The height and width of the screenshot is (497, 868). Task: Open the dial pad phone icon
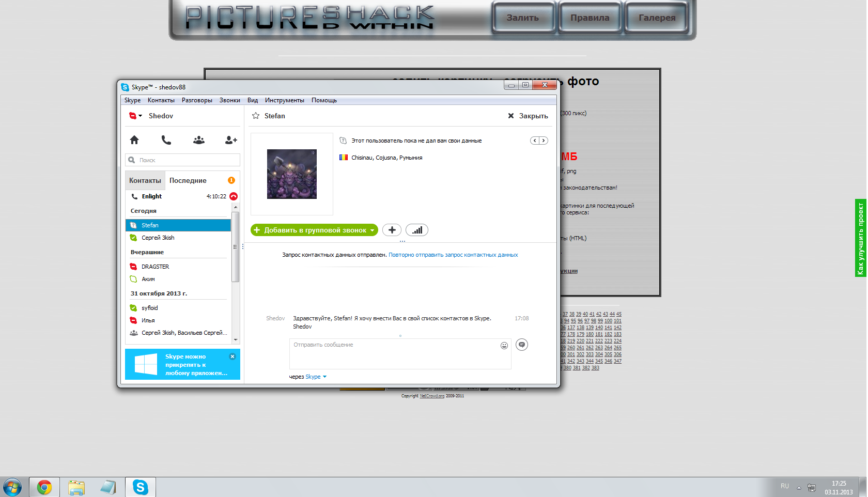[166, 140]
